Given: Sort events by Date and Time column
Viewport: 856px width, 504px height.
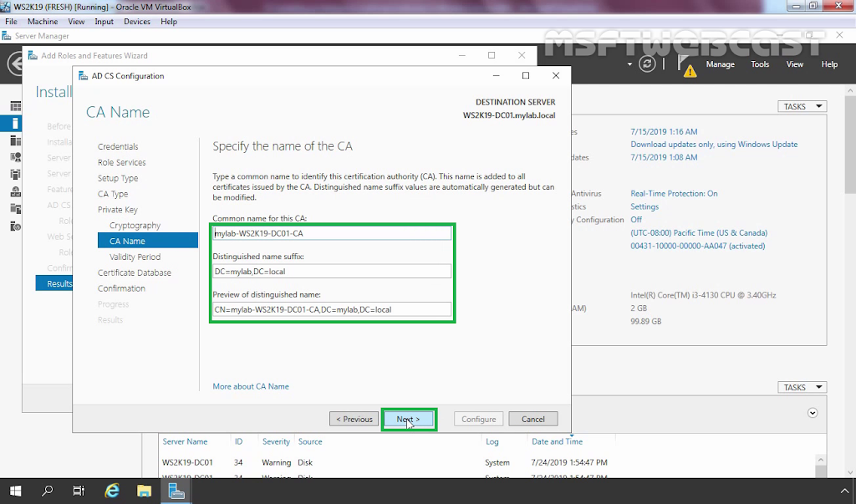Looking at the screenshot, I should [557, 441].
